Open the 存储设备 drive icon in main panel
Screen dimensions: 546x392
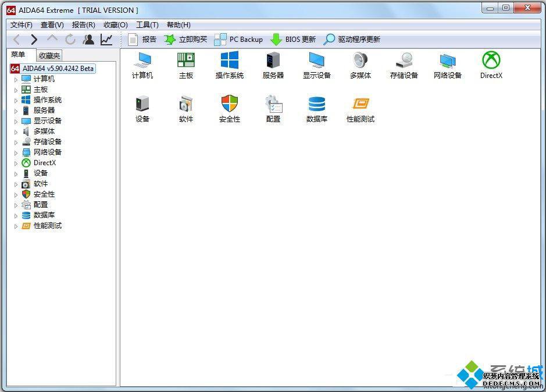(404, 65)
